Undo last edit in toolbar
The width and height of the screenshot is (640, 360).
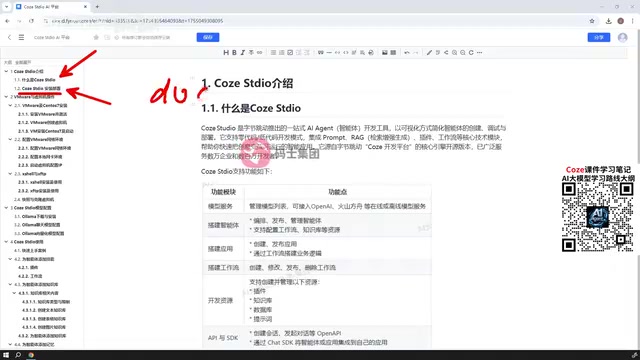coord(407,53)
